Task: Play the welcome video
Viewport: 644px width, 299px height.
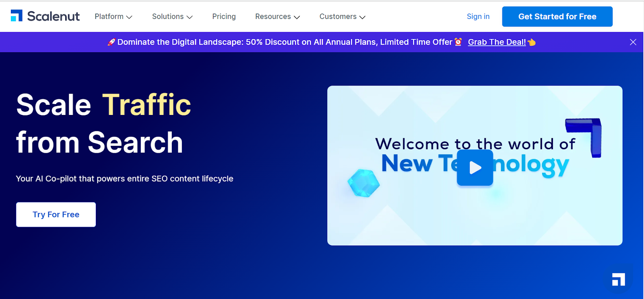Action: pyautogui.click(x=475, y=168)
